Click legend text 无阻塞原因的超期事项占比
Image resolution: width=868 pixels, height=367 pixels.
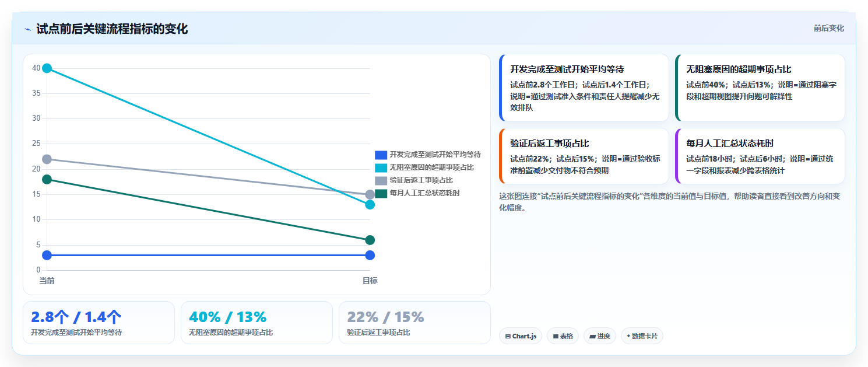point(432,167)
